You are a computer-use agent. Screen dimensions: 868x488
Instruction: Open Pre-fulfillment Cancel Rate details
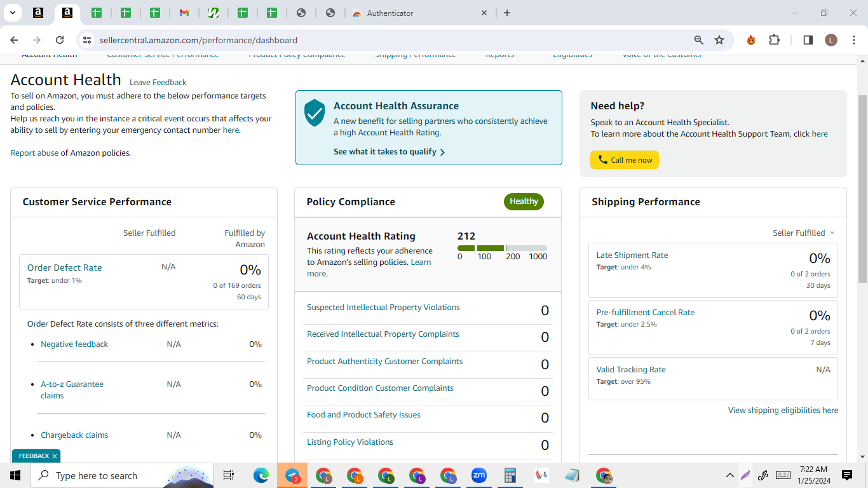[646, 313]
